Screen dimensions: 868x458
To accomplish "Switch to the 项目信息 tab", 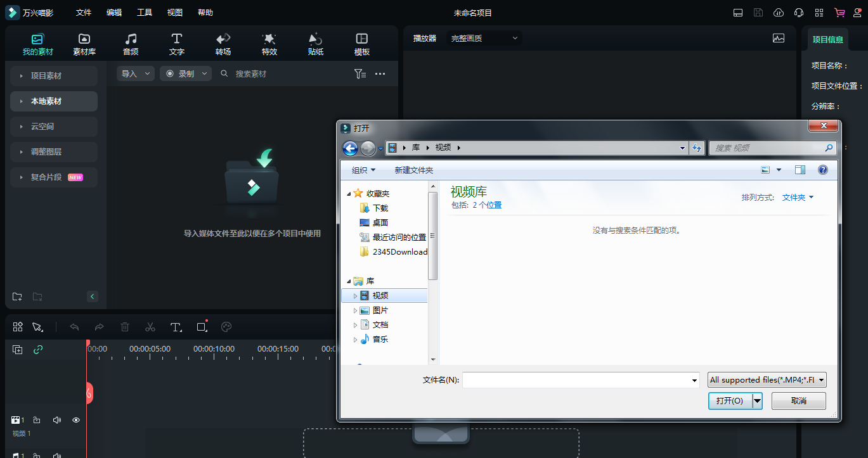I will (827, 39).
